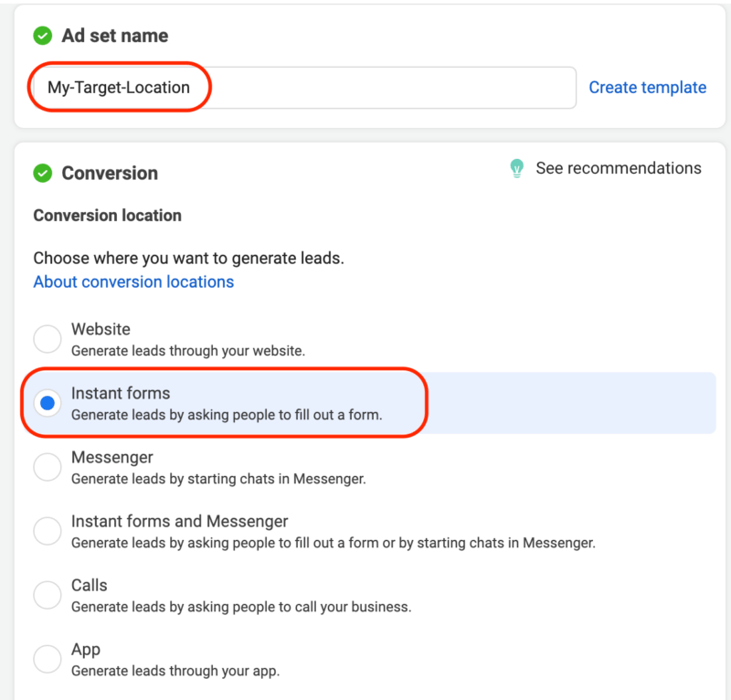
Task: Click the Instant forms description text
Action: pos(227,415)
